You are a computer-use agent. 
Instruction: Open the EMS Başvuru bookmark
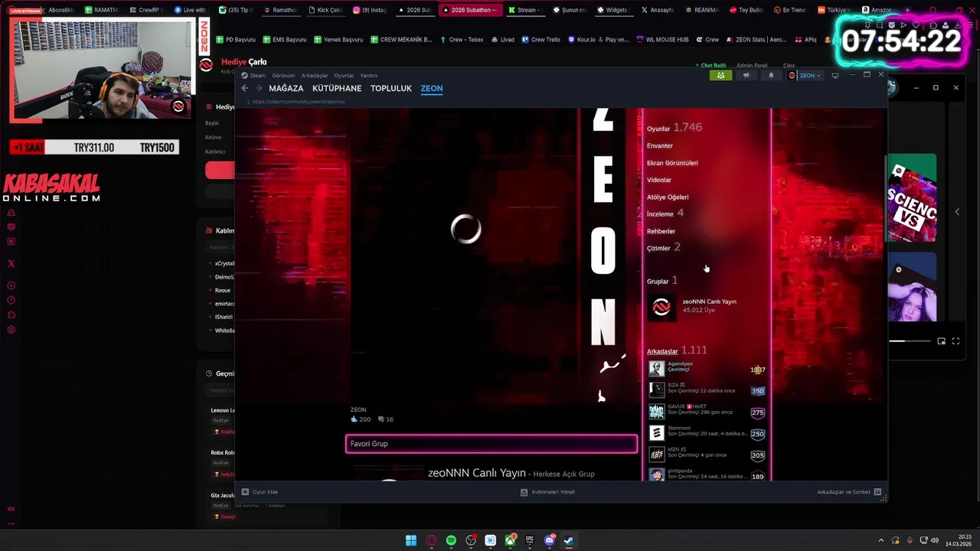click(284, 39)
